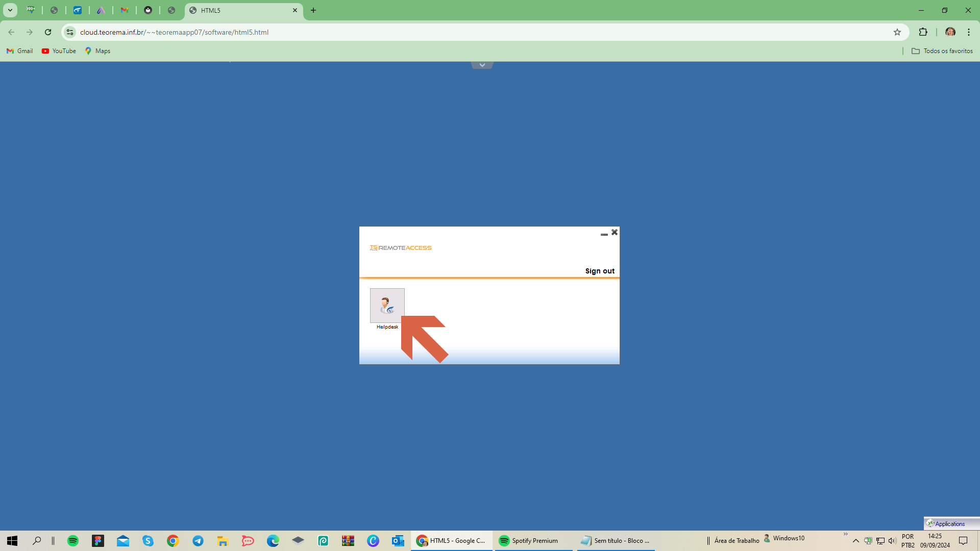The image size is (980, 551).
Task: Switch to the HTML5 browser tab
Action: point(243,10)
